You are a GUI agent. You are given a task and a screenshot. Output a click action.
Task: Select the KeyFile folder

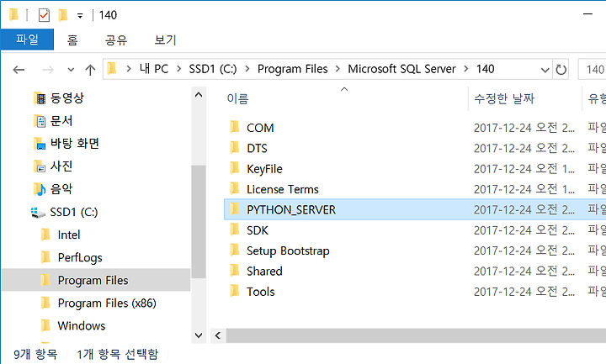pos(265,169)
